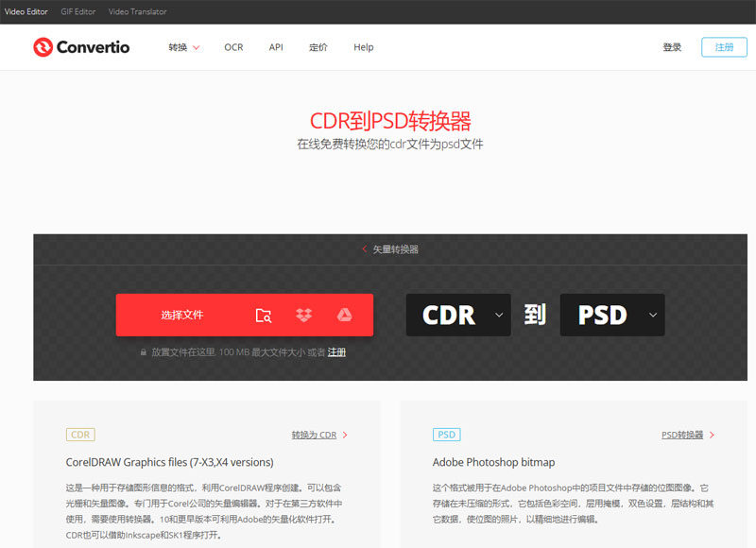This screenshot has height=548, width=756.
Task: Click the red 选择文件 button
Action: (x=182, y=316)
